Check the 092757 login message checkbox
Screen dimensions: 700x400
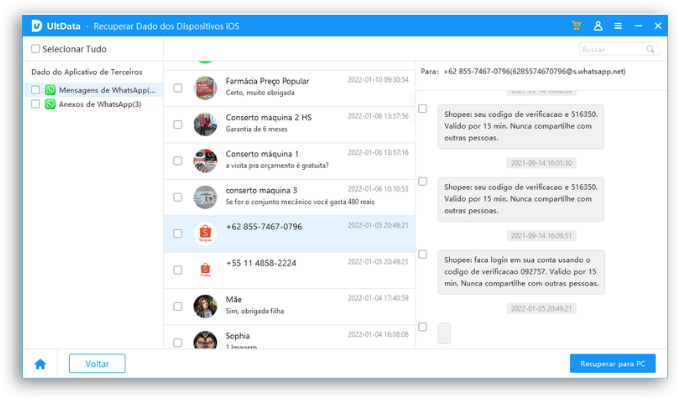(x=423, y=254)
